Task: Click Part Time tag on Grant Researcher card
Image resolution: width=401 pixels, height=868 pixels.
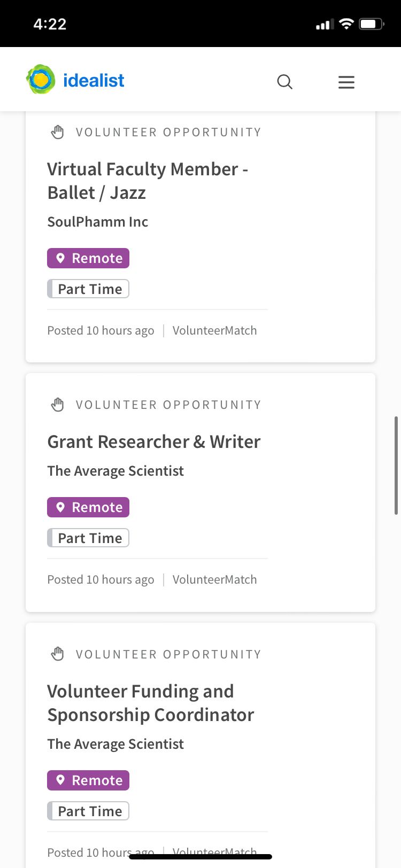Action: (x=89, y=538)
